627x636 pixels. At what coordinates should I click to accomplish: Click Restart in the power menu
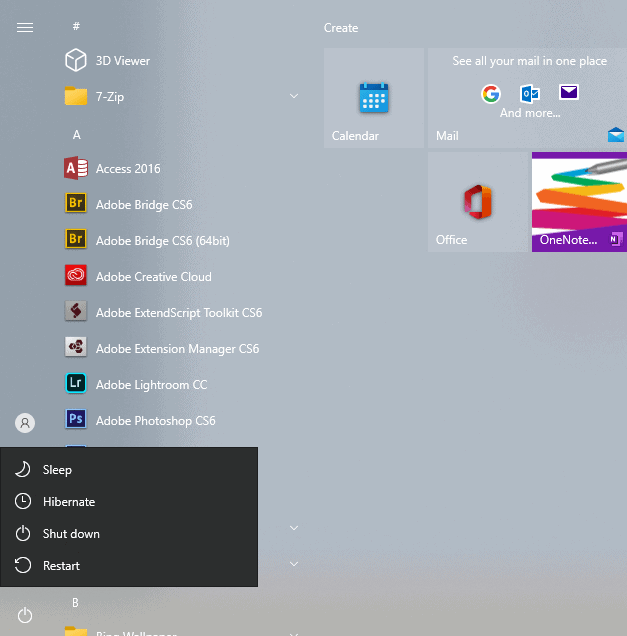point(60,566)
